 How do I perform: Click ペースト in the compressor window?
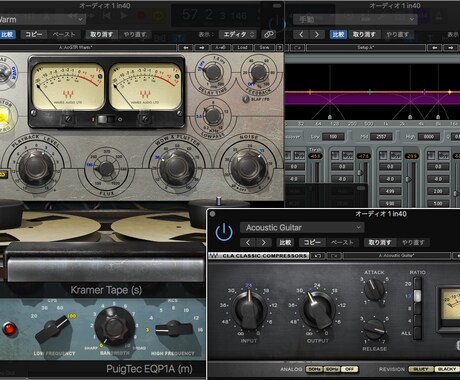(x=342, y=242)
